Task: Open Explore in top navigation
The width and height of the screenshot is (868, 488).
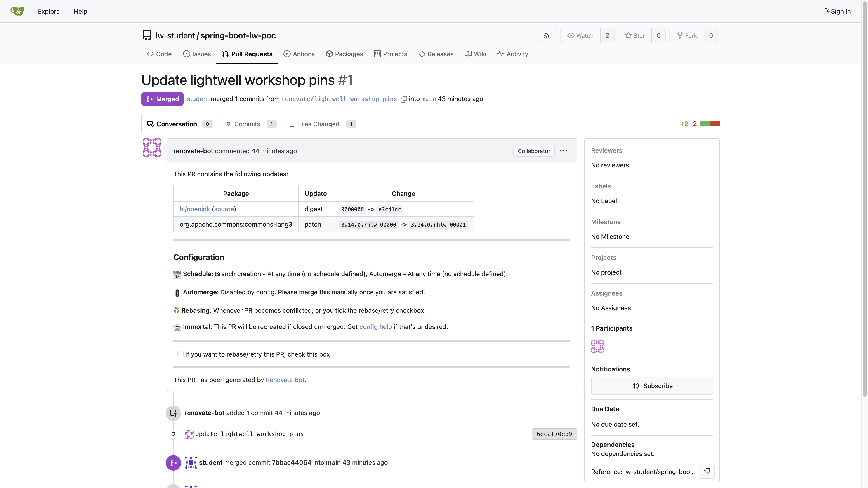Action: click(x=49, y=11)
